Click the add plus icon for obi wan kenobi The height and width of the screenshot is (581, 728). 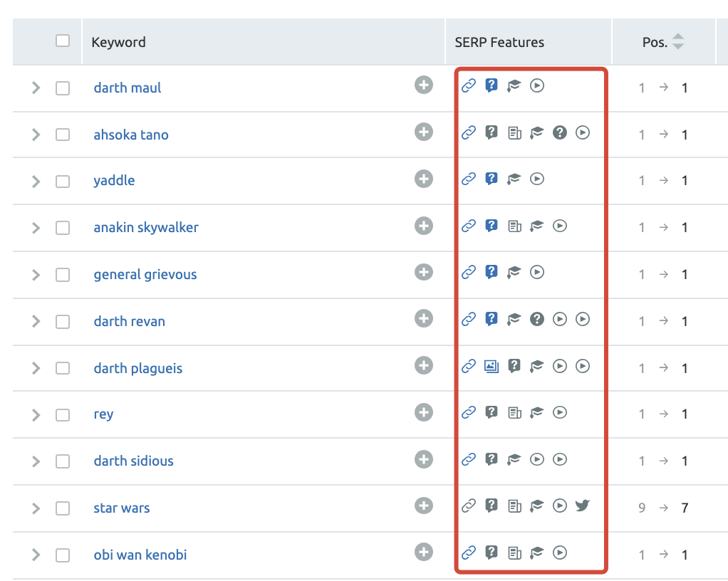point(423,552)
